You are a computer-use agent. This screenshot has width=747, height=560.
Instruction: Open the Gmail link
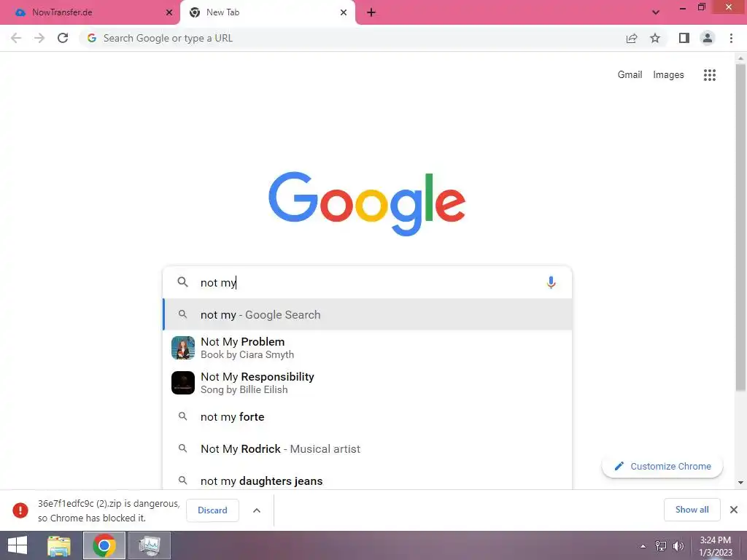click(630, 75)
